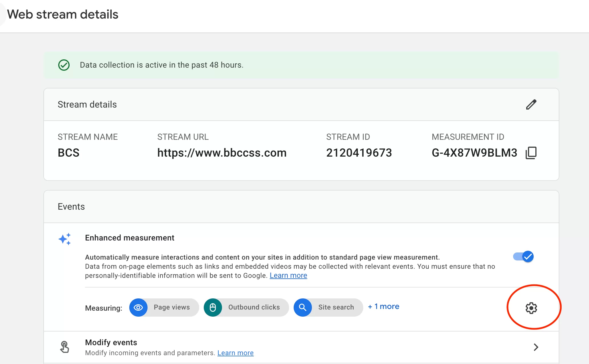Click the MEASUREMENT ID column label

click(468, 137)
